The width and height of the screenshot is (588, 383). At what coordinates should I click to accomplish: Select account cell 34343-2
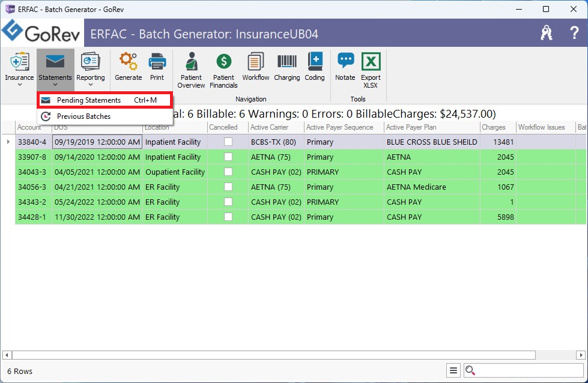click(x=34, y=202)
